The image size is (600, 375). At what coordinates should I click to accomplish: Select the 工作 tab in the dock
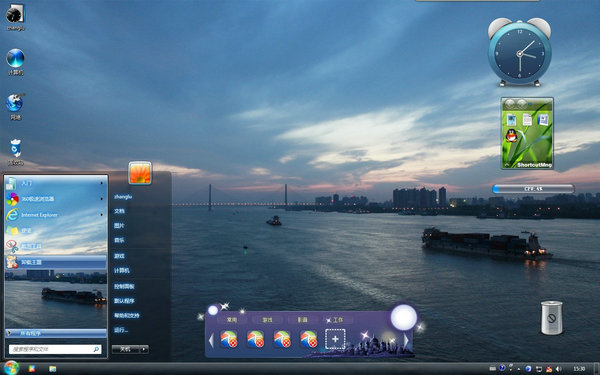(338, 320)
